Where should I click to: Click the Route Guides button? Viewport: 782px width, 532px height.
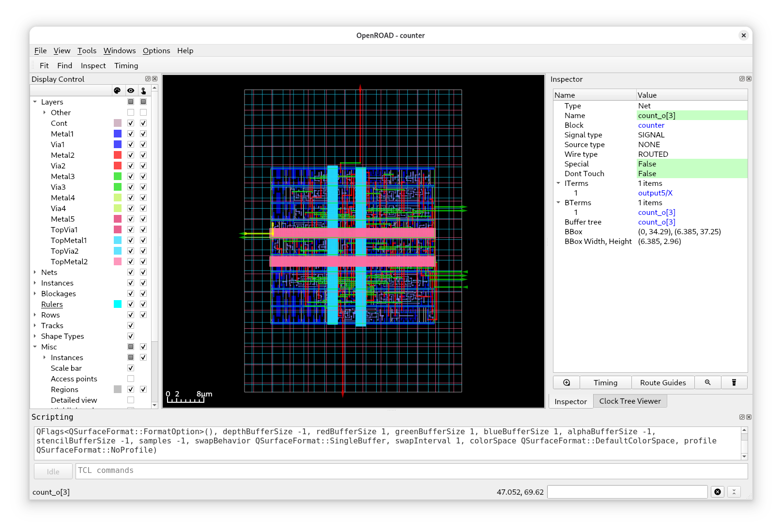pos(663,382)
